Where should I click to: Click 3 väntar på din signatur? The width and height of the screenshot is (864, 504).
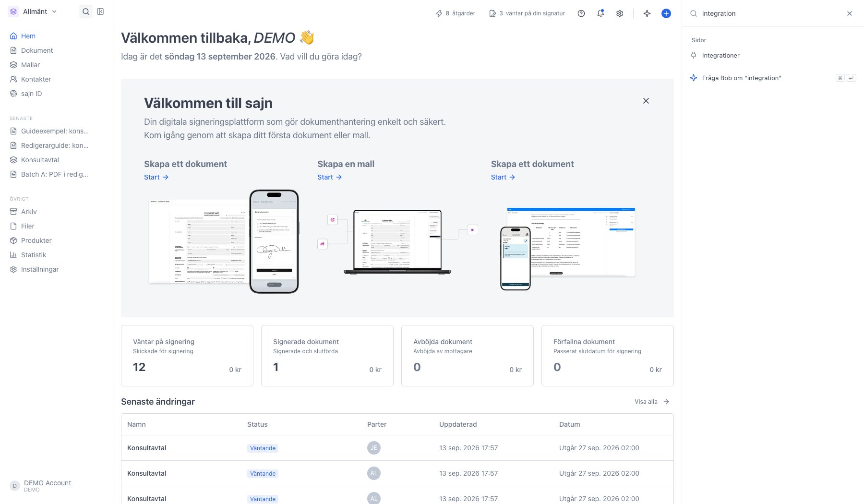pos(527,13)
